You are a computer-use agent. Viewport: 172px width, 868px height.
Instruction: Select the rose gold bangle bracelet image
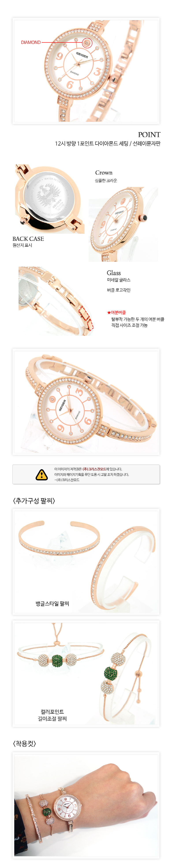[x=86, y=561]
